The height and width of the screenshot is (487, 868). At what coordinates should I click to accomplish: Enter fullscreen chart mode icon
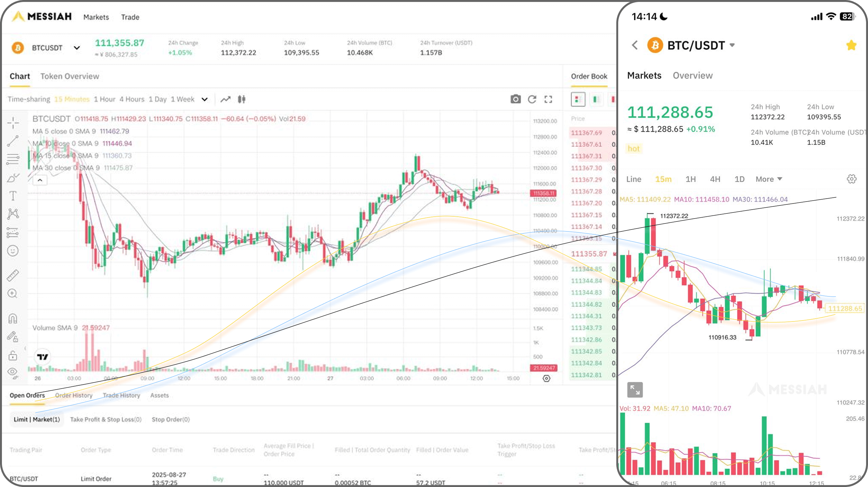click(x=548, y=99)
